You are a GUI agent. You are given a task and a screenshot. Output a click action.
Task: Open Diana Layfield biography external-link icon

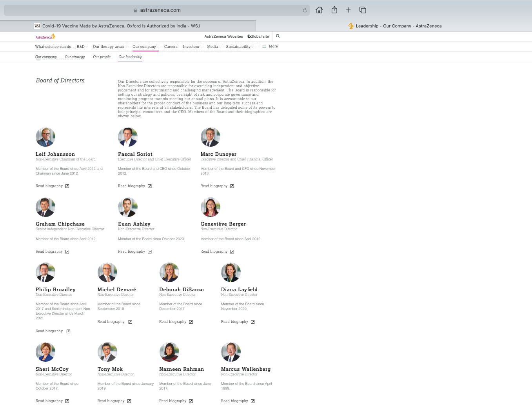tap(252, 322)
